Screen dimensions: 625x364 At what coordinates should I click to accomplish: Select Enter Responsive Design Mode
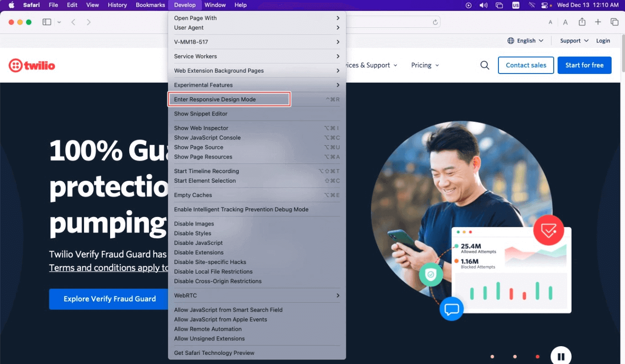coord(257,99)
